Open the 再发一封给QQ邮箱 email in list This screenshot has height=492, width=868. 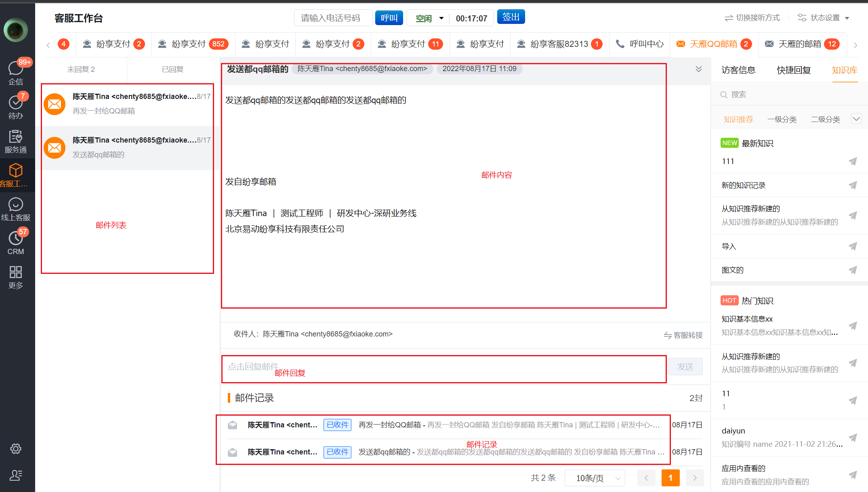128,104
